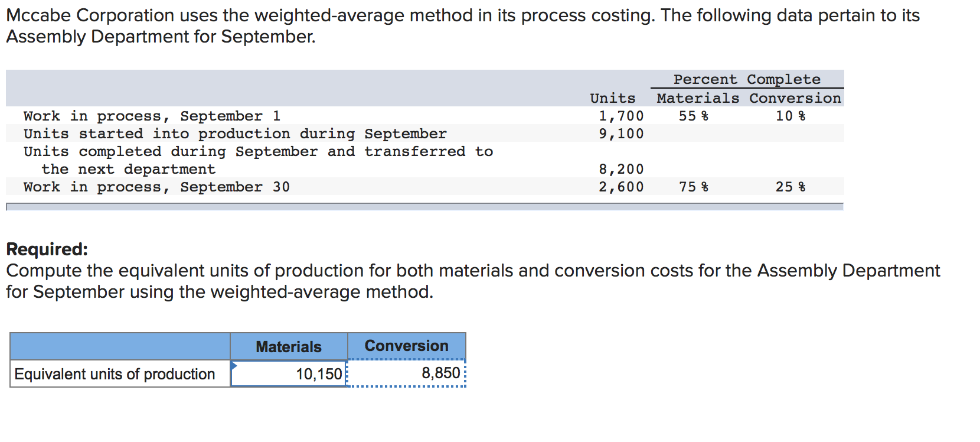The width and height of the screenshot is (980, 442).
Task: Click the data table's Conversion column header
Action: click(795, 98)
